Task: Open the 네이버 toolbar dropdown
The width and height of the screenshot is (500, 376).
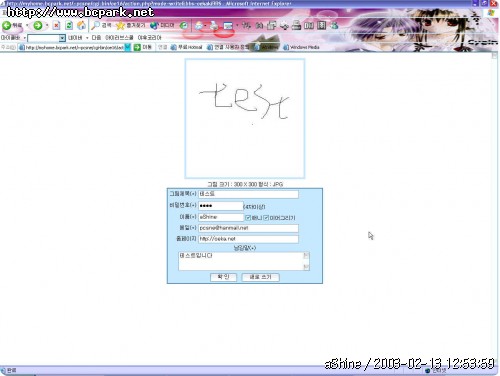Action: (87, 38)
